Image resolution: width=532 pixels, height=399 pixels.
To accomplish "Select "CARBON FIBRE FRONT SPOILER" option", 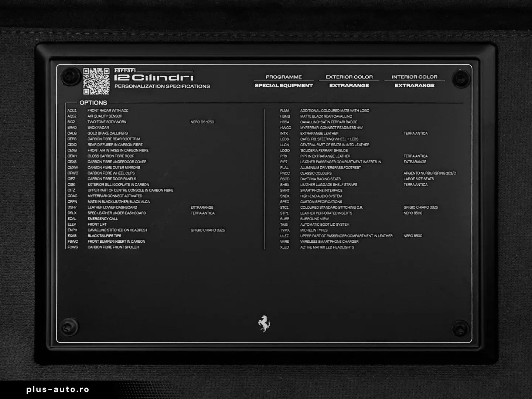I will pyautogui.click(x=113, y=247).
